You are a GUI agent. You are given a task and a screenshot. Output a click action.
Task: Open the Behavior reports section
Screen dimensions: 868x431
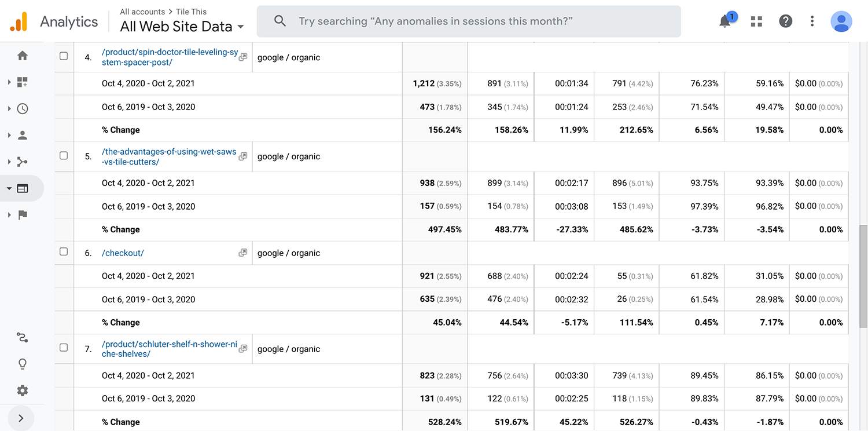click(x=23, y=188)
